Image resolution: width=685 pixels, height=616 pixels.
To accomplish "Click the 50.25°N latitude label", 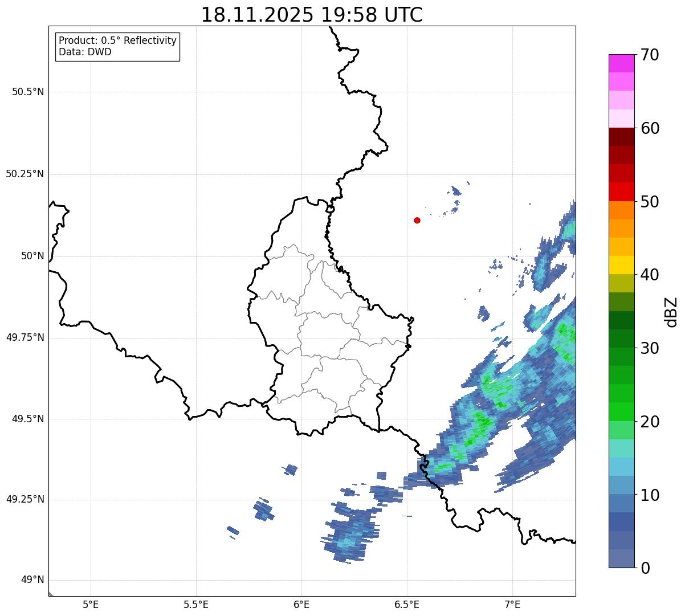I will pyautogui.click(x=25, y=174).
